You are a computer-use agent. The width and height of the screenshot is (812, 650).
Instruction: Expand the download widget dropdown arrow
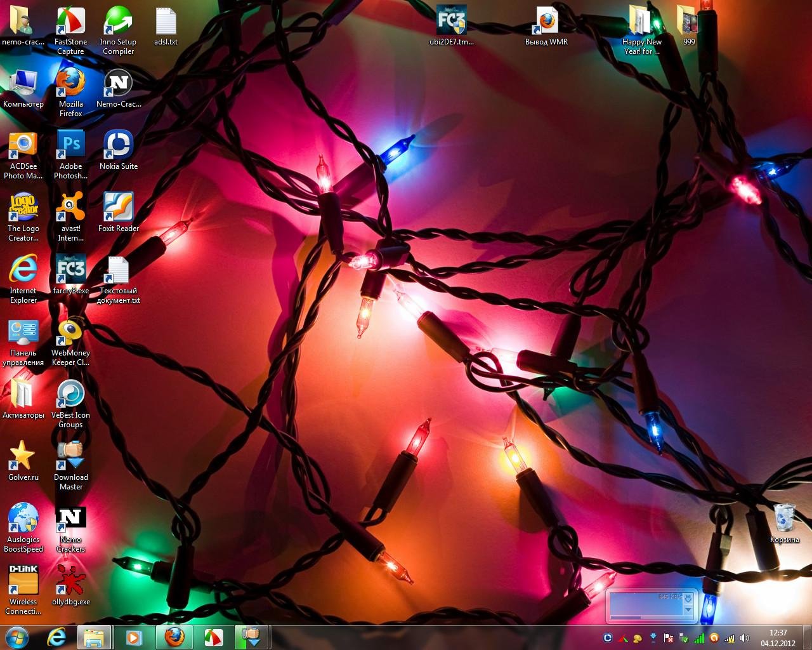[x=688, y=610]
